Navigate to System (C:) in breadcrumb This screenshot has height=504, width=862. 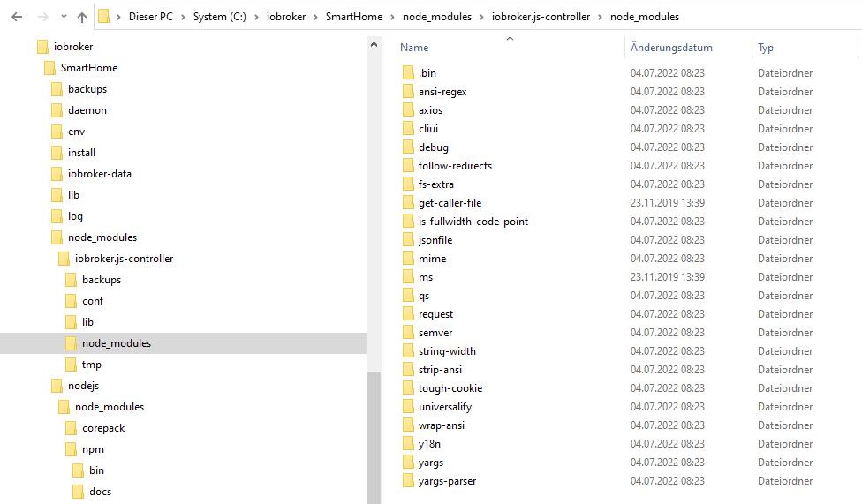pos(219,17)
